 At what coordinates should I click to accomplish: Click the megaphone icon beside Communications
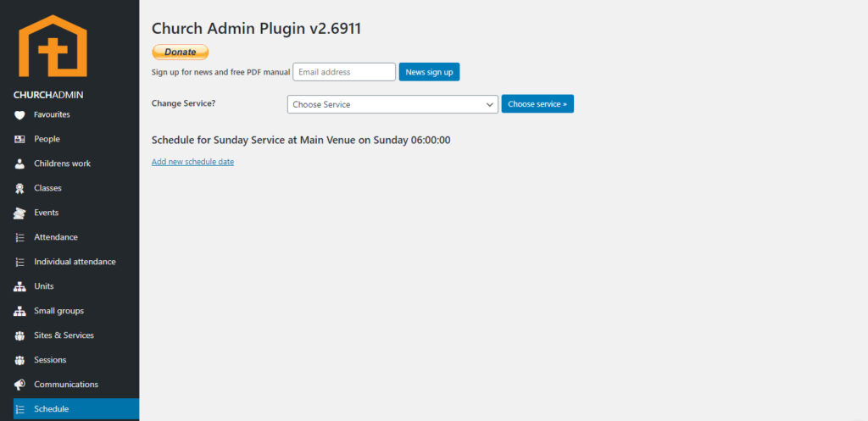[x=19, y=385]
